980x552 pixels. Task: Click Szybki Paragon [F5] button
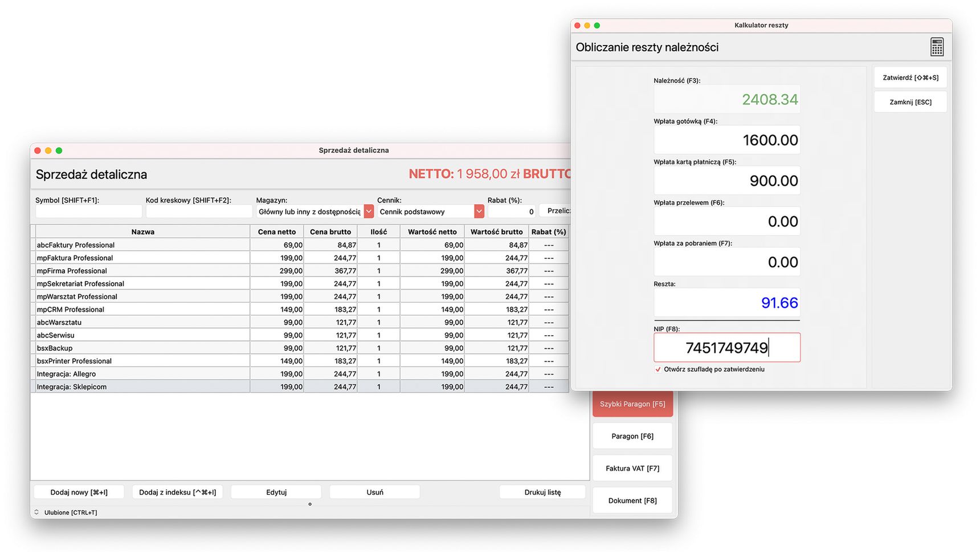click(x=632, y=404)
